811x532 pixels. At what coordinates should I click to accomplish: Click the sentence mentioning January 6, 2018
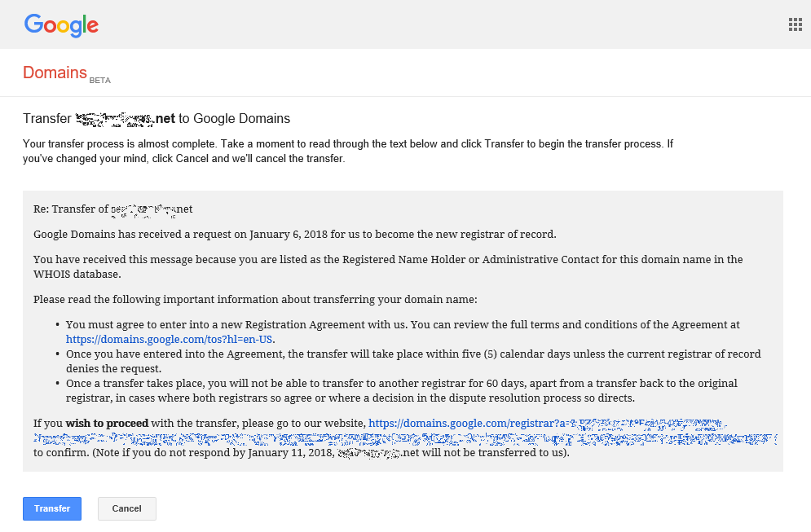(x=295, y=234)
